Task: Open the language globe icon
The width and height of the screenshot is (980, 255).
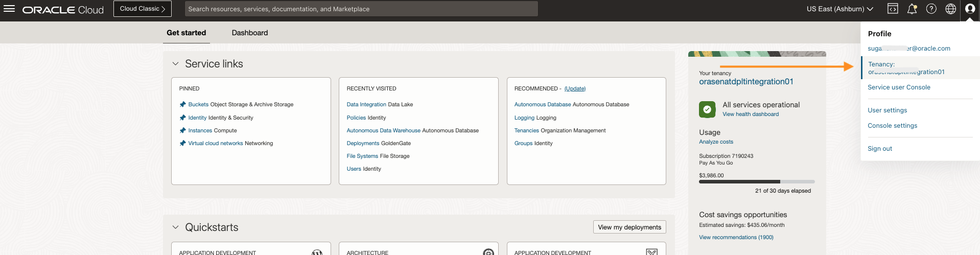Action: pyautogui.click(x=951, y=9)
